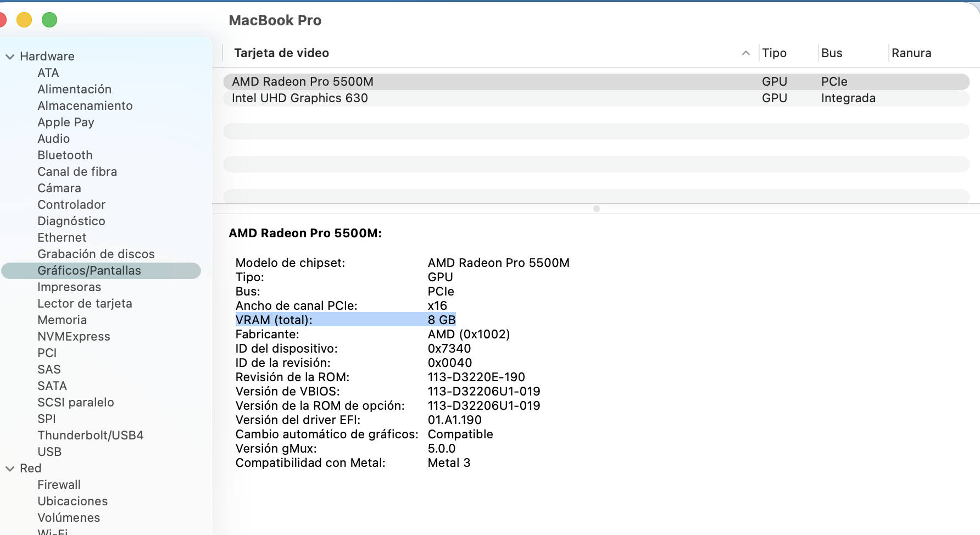Grab the split pane divider handle
Image resolution: width=980 pixels, height=535 pixels.
(597, 209)
